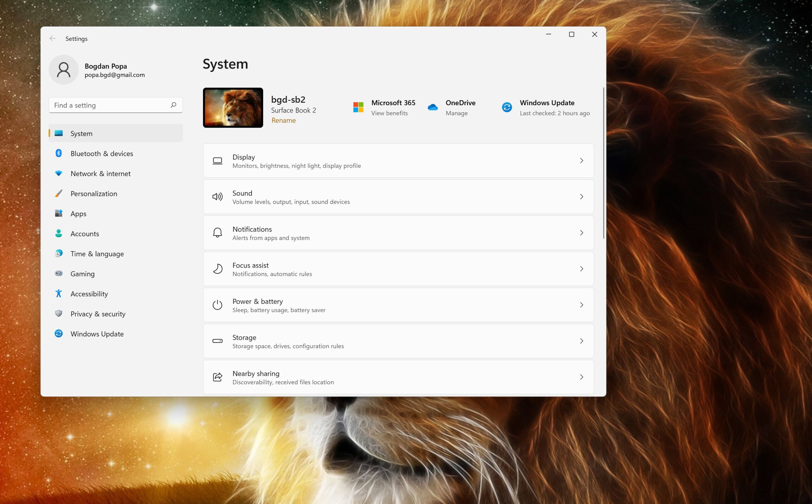Click the OneDrive cloud icon

click(433, 107)
